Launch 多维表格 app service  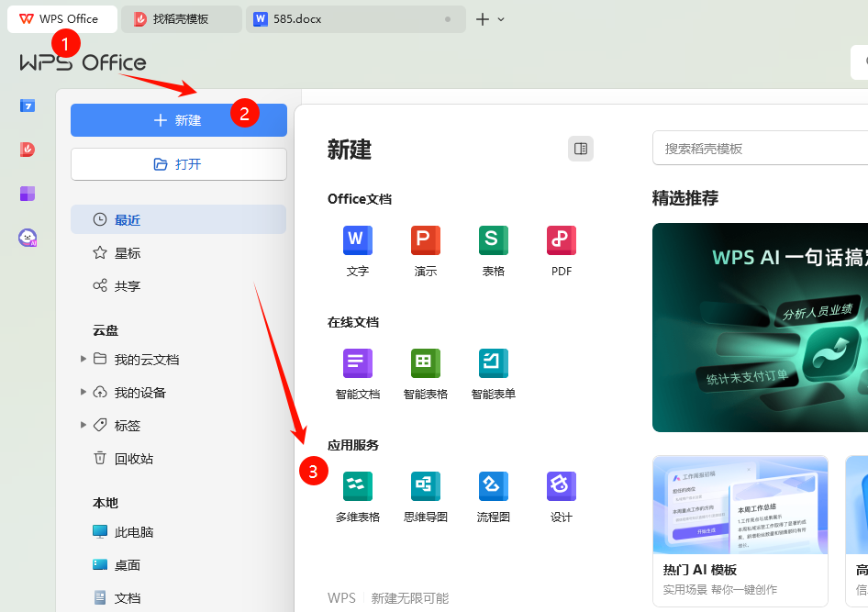pyautogui.click(x=358, y=497)
